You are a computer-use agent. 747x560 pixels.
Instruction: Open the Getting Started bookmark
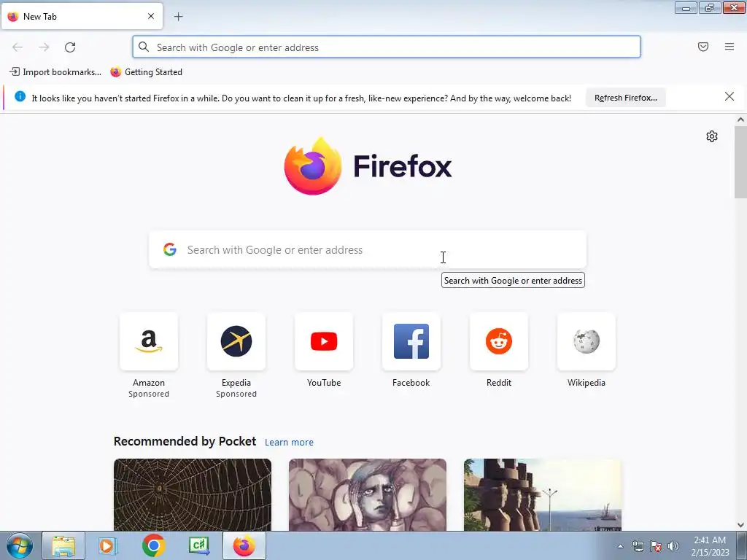(x=146, y=72)
